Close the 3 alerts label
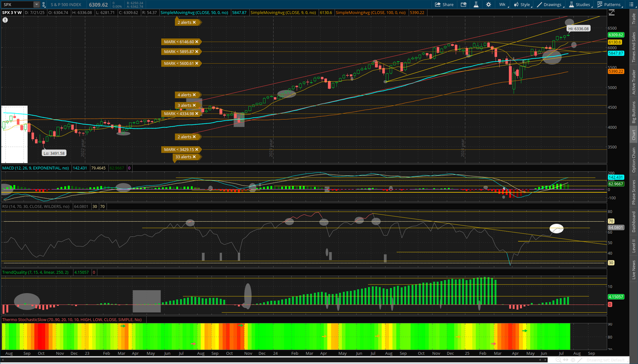The width and height of the screenshot is (638, 364). click(x=194, y=105)
